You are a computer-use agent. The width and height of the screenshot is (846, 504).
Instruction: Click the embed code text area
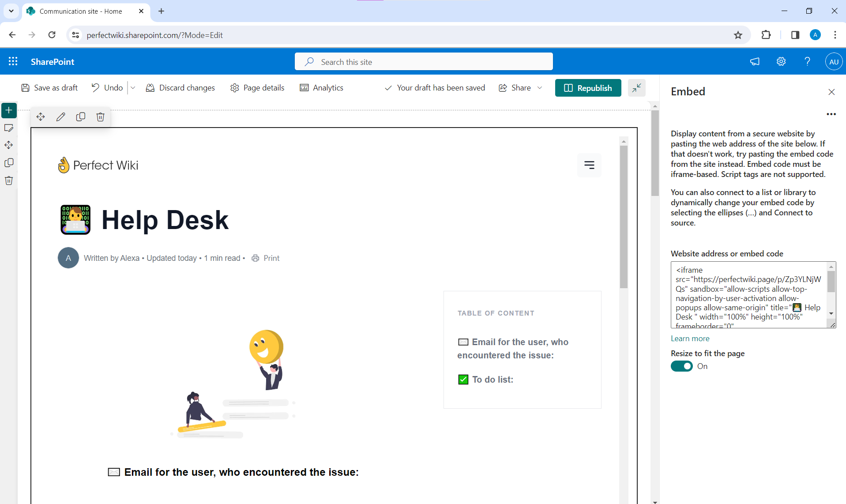pos(749,295)
